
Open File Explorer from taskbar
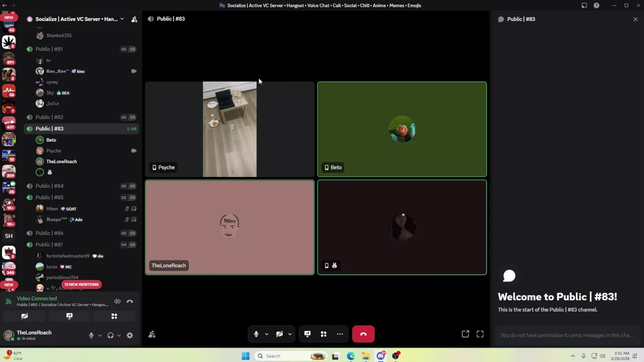pyautogui.click(x=366, y=356)
